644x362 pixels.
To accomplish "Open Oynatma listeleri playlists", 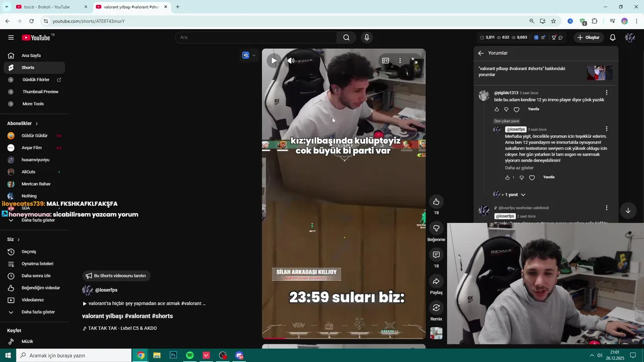I will [x=34, y=263].
